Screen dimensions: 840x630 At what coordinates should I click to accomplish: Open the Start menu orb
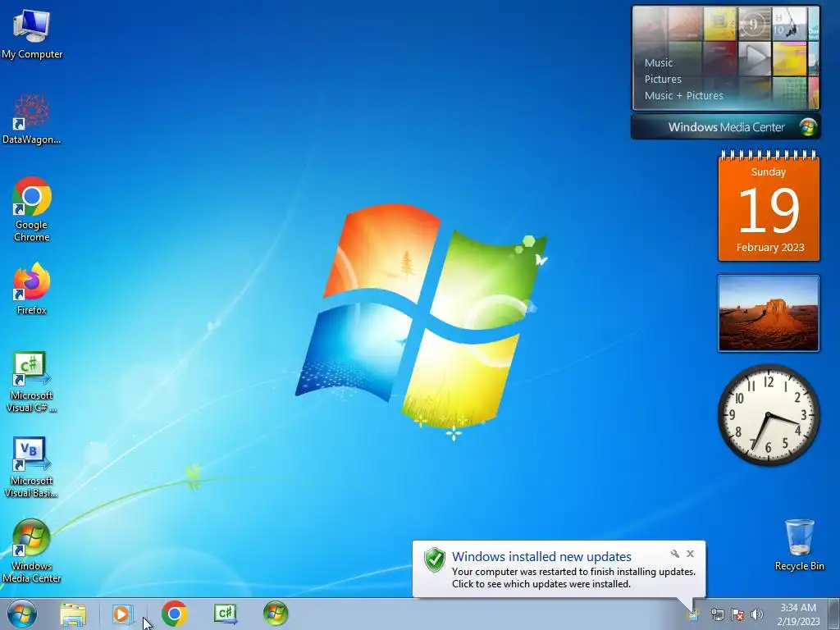pyautogui.click(x=22, y=614)
